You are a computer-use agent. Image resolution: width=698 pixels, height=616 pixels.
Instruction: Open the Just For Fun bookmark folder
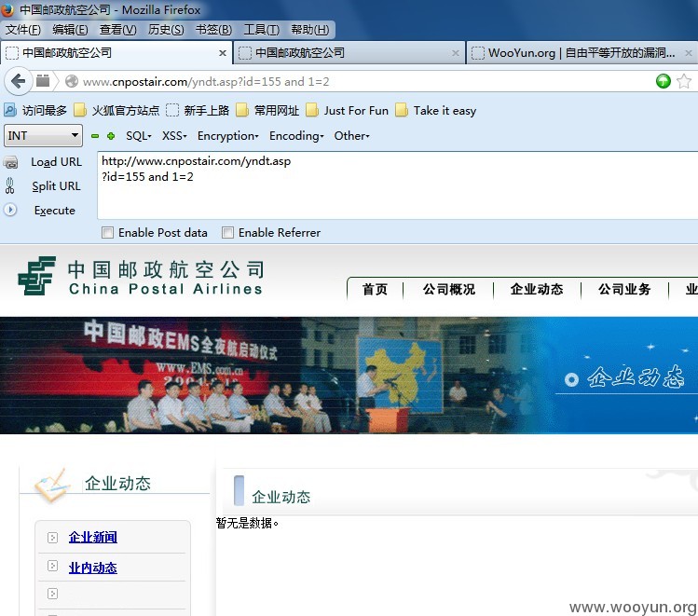pos(348,110)
